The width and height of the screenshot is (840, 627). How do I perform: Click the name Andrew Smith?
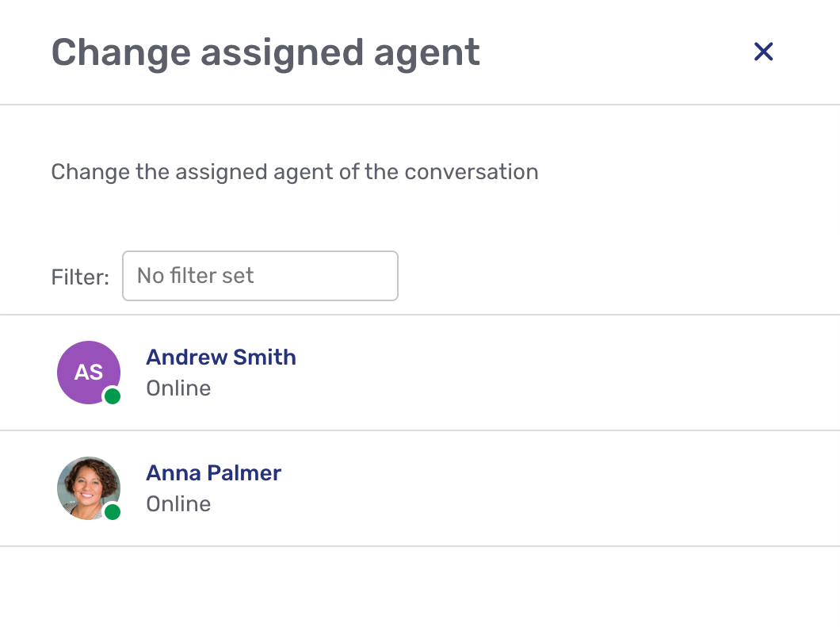221,357
